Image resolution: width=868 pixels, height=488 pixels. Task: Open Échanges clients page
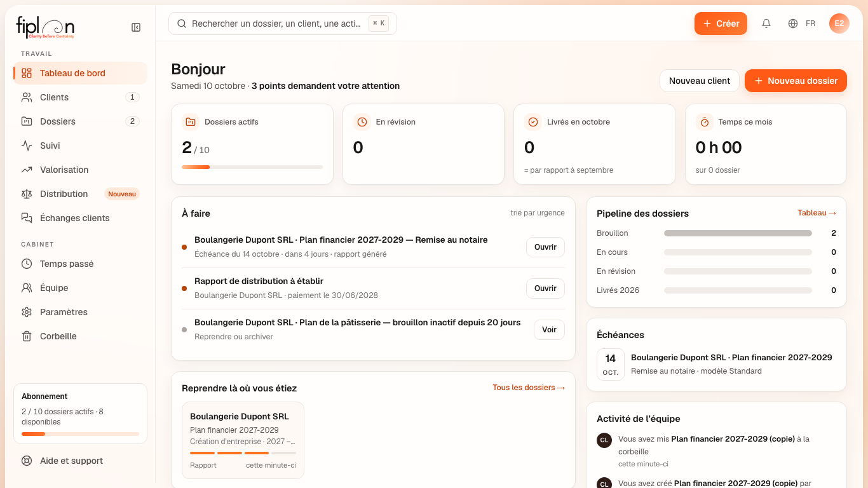(80, 218)
